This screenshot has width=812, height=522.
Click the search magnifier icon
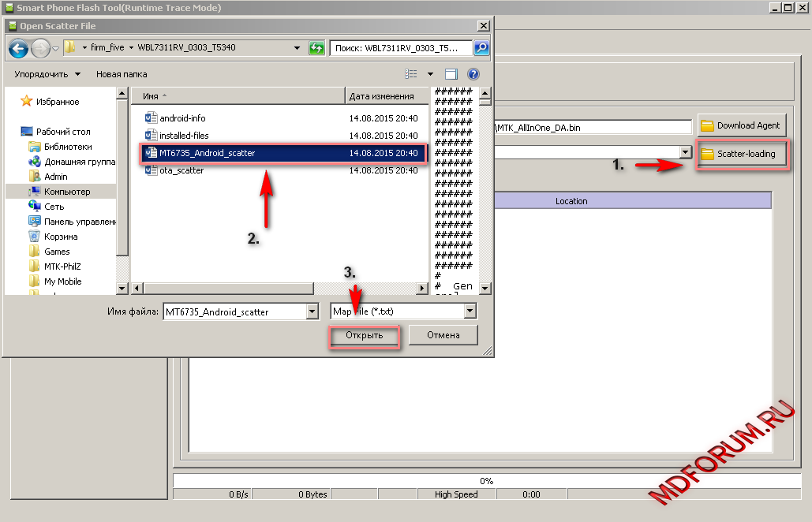point(481,48)
